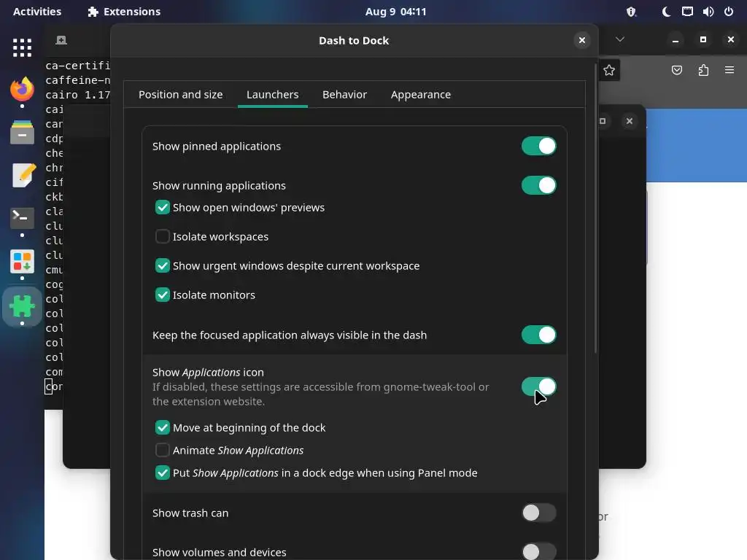Viewport: 747px width, 560px height.
Task: Toggle night mode moon icon
Action: pyautogui.click(x=667, y=12)
